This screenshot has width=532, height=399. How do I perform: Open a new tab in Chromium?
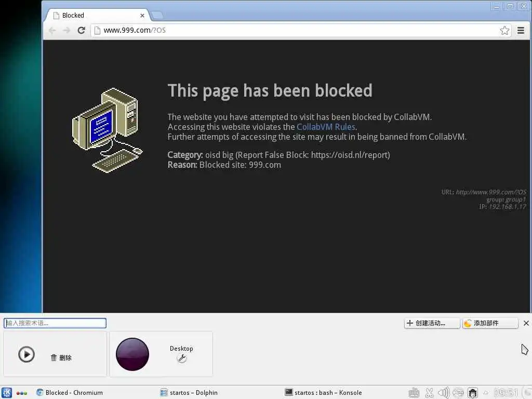(x=157, y=15)
